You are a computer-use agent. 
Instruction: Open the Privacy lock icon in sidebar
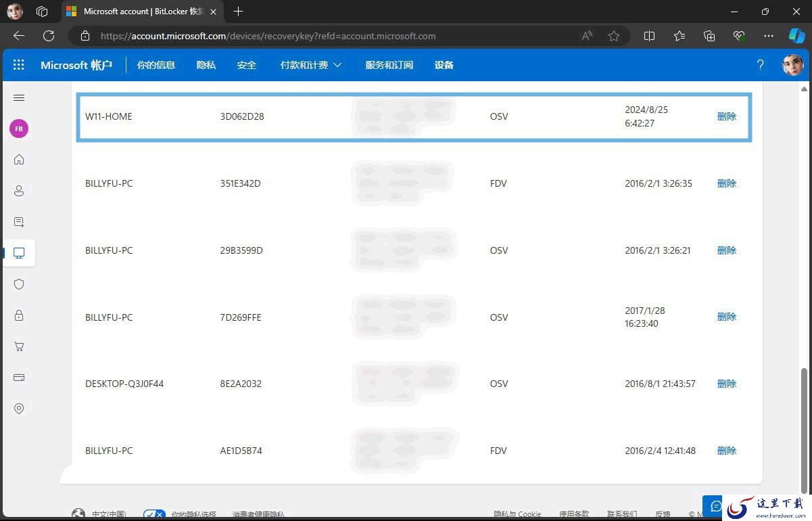point(19,315)
